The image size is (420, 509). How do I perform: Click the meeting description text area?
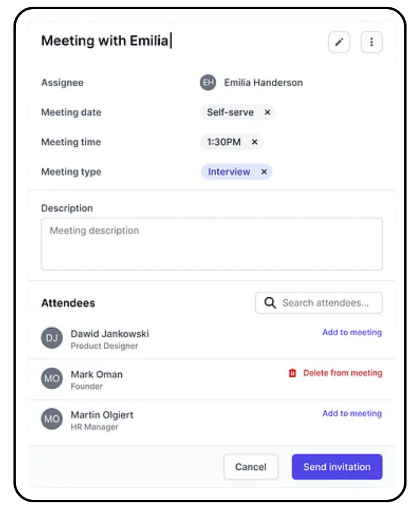[211, 243]
